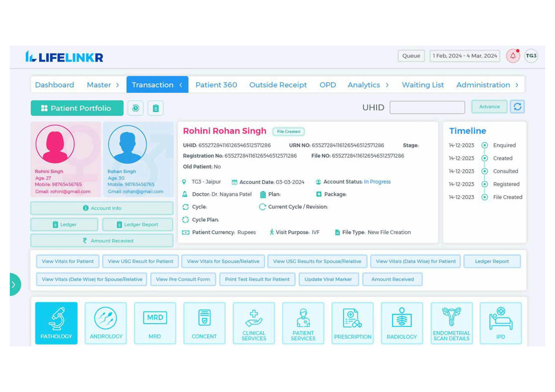Click the clipboard icon beside Patient Portfolio

[x=156, y=108]
